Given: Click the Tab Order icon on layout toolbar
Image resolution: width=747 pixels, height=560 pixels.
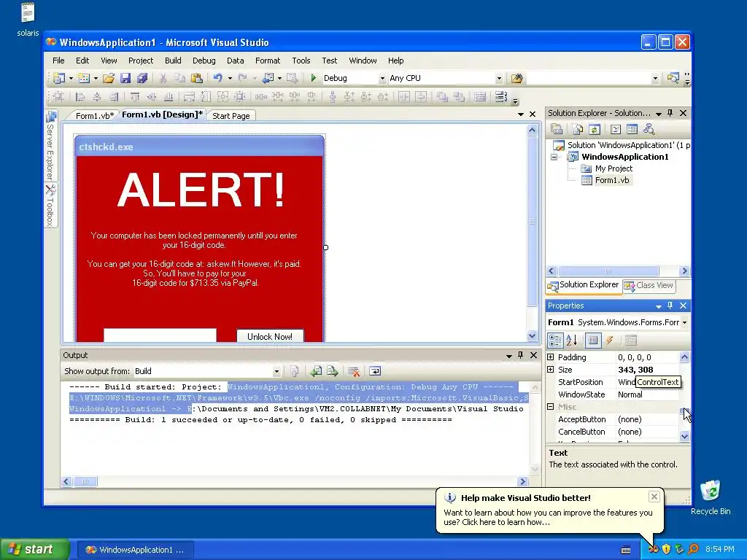Looking at the screenshot, I should tap(500, 97).
